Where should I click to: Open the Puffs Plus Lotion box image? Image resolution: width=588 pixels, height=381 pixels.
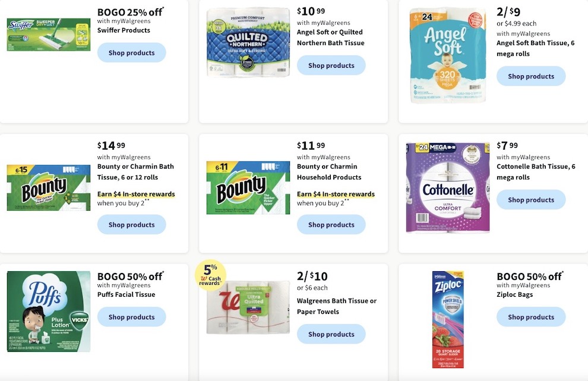point(48,312)
